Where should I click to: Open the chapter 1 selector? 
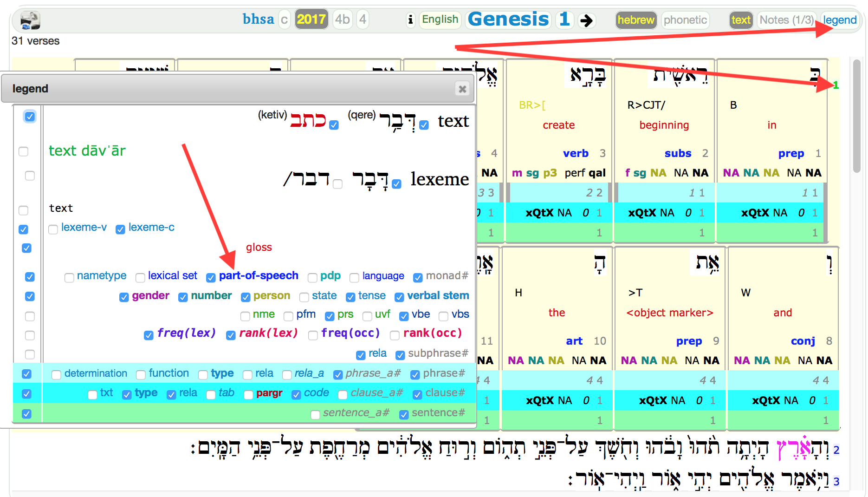click(564, 20)
